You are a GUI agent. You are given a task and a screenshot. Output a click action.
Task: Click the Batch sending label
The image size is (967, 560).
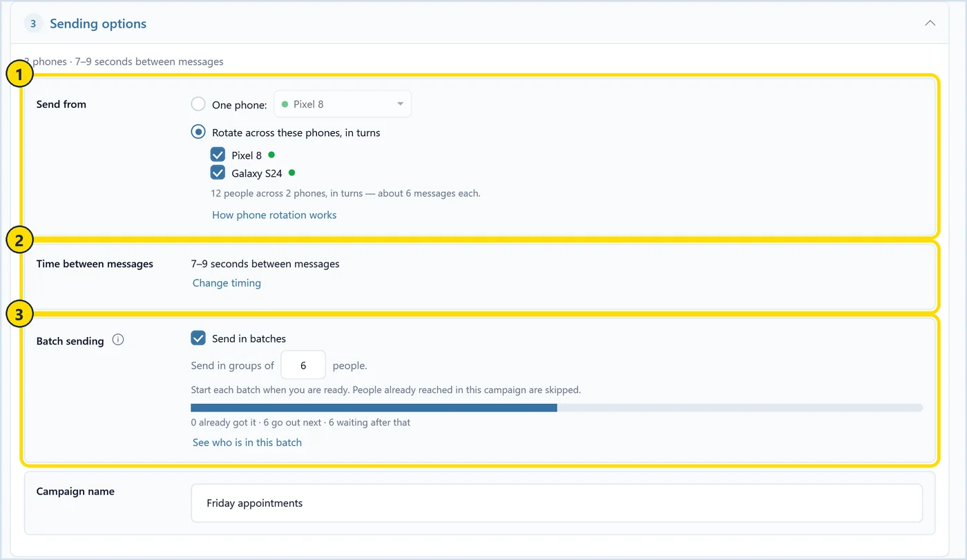[x=70, y=341]
